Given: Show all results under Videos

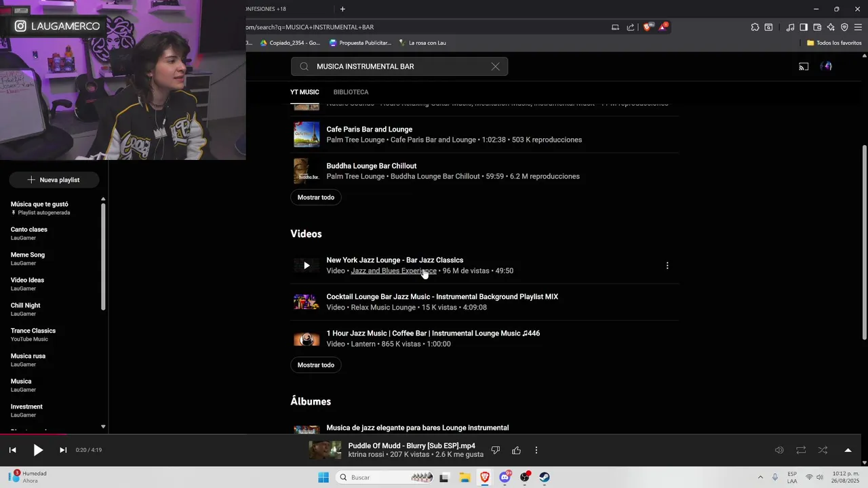Looking at the screenshot, I should point(316,365).
